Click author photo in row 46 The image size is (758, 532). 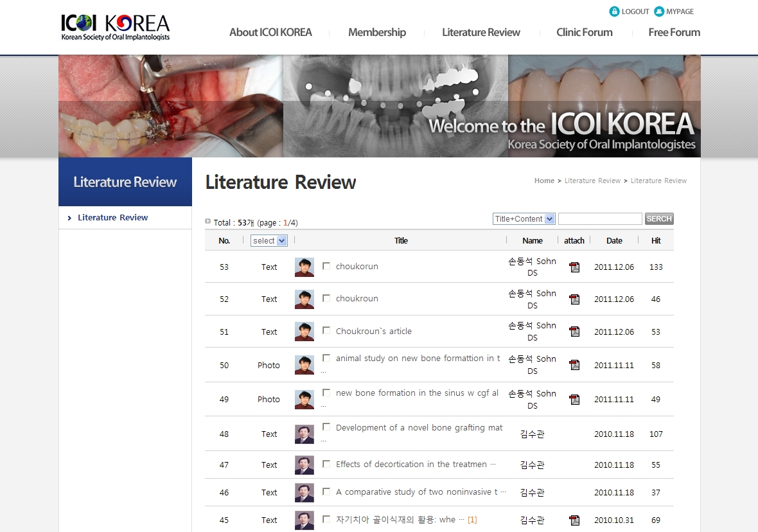pos(304,493)
